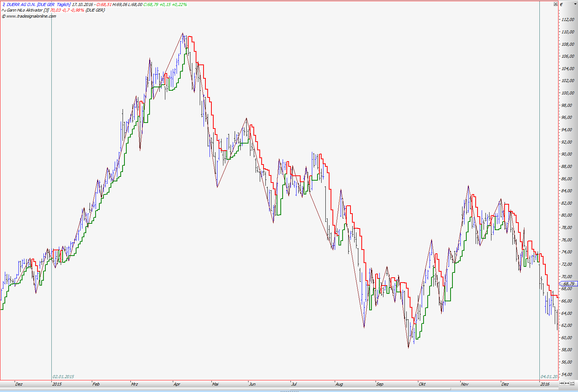Select the Mrz label on the time axis

pos(135,384)
